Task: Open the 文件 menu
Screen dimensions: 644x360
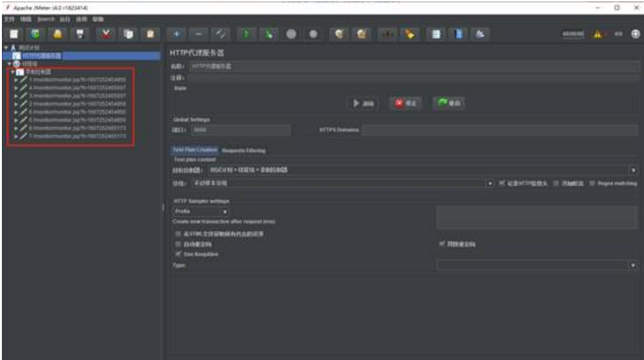Action: [x=9, y=19]
